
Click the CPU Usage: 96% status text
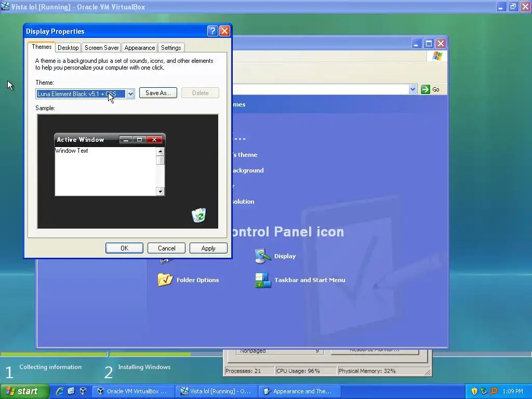pos(298,371)
